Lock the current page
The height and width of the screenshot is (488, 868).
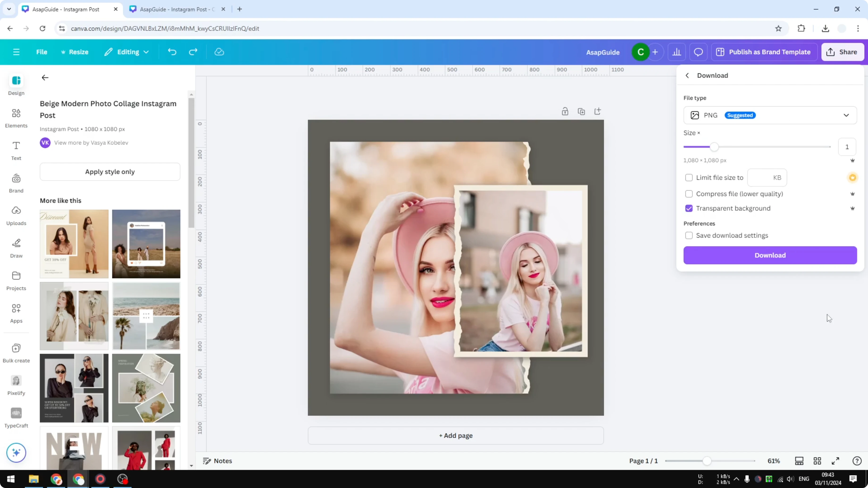pos(565,111)
